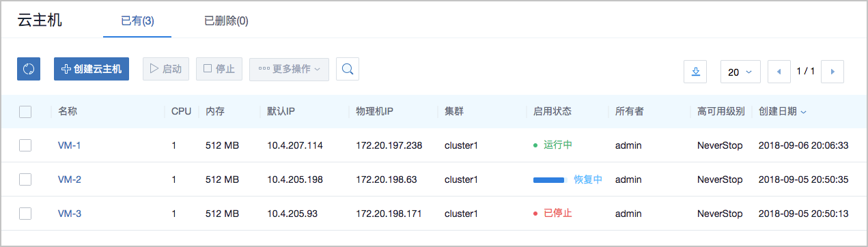Click the magnifier search icon
This screenshot has height=247, width=868.
point(348,69)
